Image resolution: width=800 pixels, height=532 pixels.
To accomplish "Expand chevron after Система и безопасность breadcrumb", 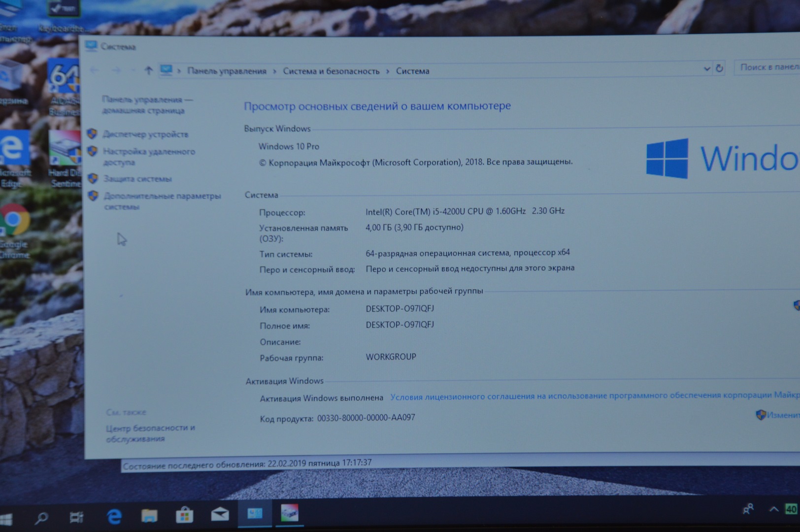I will [x=388, y=71].
